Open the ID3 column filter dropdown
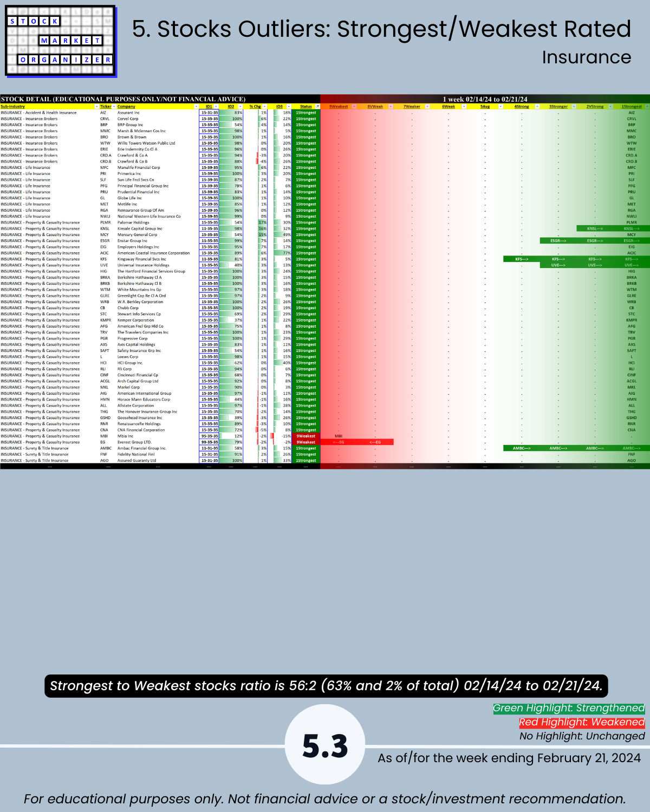 pos(289,107)
